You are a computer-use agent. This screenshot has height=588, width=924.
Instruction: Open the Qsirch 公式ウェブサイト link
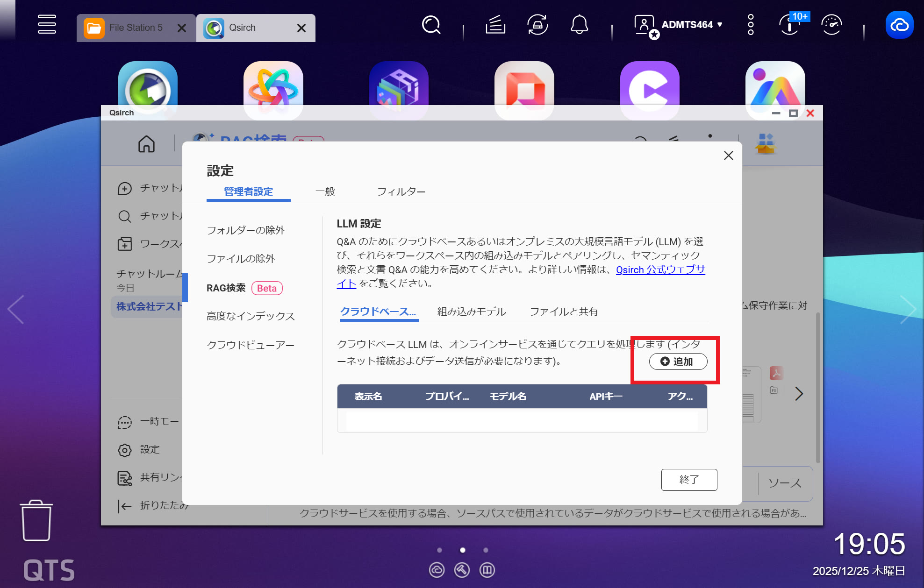coord(660,270)
